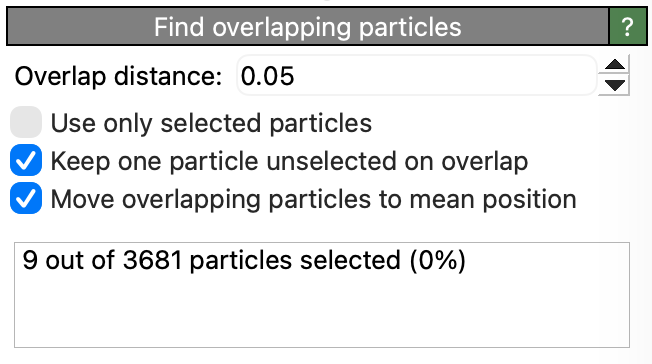Select the 0.05 value text

coord(267,76)
